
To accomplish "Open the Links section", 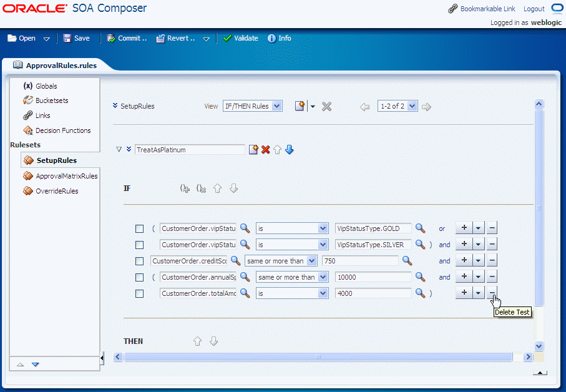I will (x=36, y=115).
